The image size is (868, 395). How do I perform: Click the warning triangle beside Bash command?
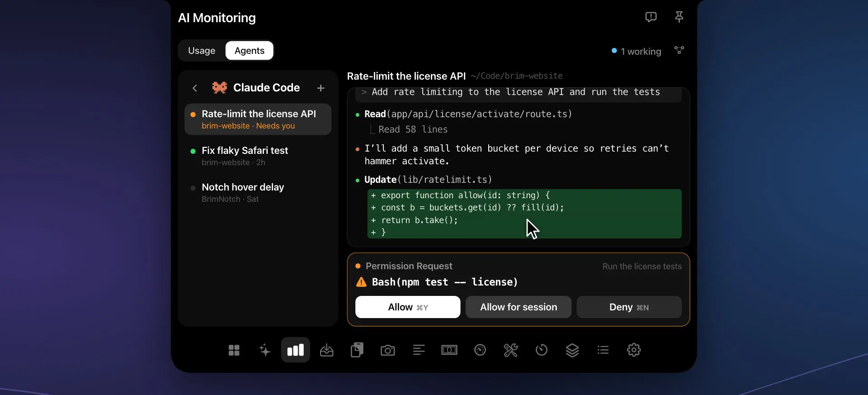(x=361, y=282)
